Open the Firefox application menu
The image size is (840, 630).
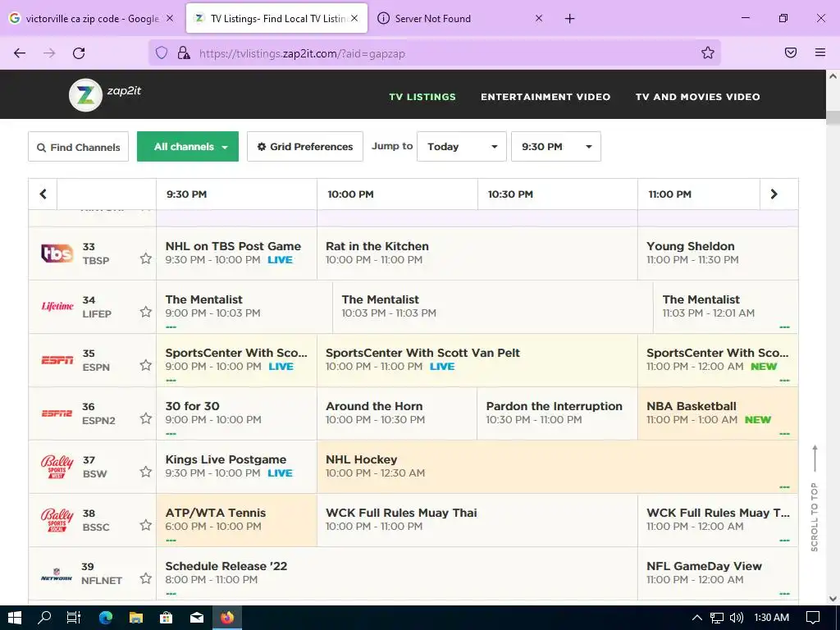click(x=820, y=52)
